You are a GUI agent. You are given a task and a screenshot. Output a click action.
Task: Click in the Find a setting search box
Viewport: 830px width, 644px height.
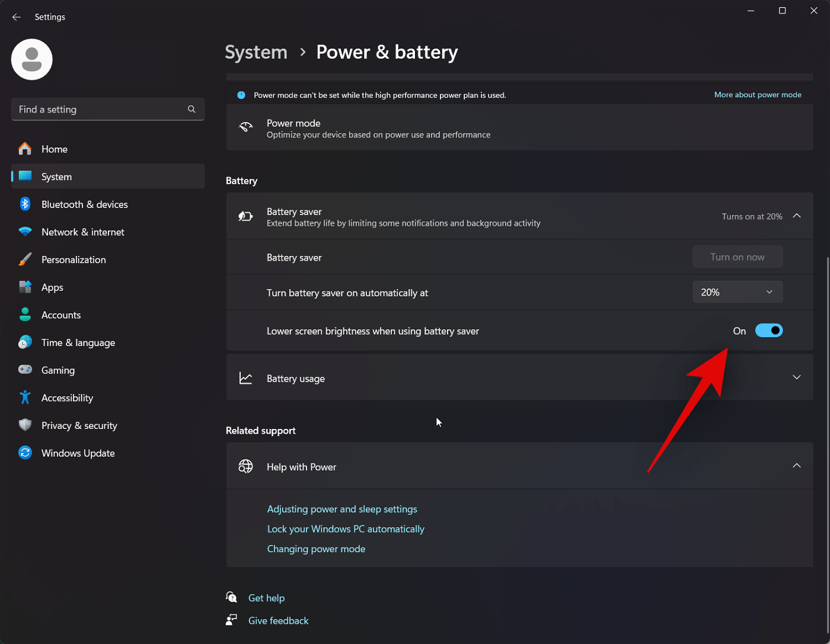[108, 109]
